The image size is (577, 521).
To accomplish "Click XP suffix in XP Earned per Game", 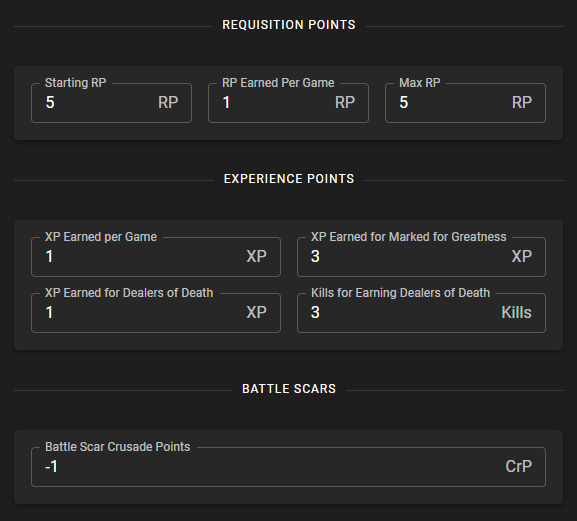I will (x=256, y=256).
